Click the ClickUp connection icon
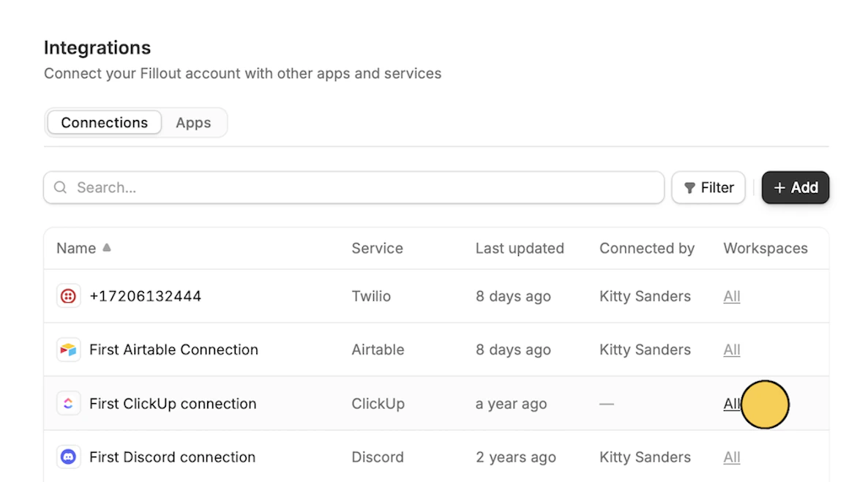The width and height of the screenshot is (868, 482). 68,404
